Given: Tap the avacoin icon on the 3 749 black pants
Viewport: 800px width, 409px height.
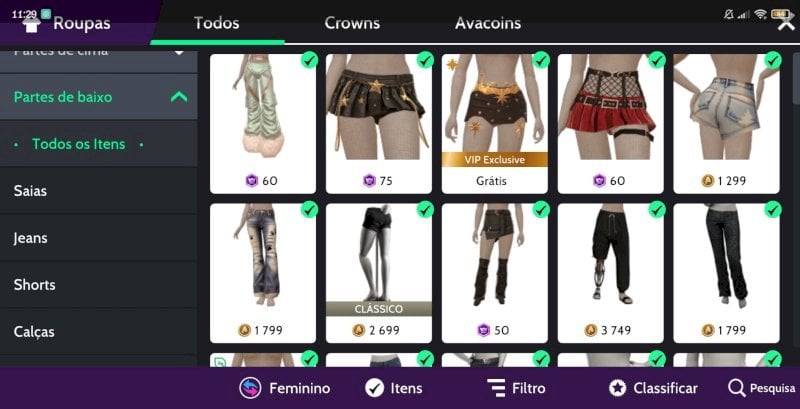Looking at the screenshot, I should coord(591,330).
